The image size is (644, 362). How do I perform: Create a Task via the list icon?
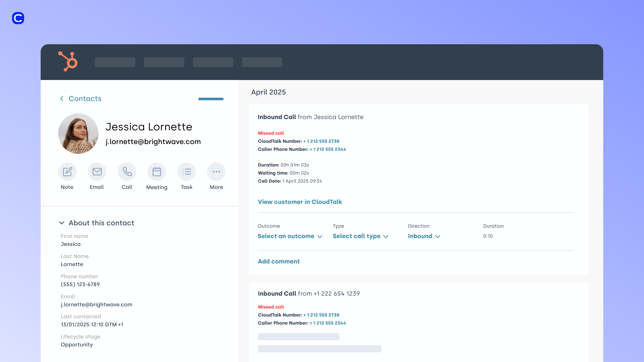tap(187, 172)
